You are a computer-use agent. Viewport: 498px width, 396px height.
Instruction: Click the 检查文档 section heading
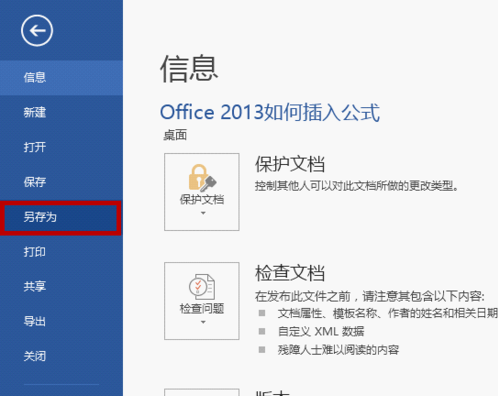(290, 273)
